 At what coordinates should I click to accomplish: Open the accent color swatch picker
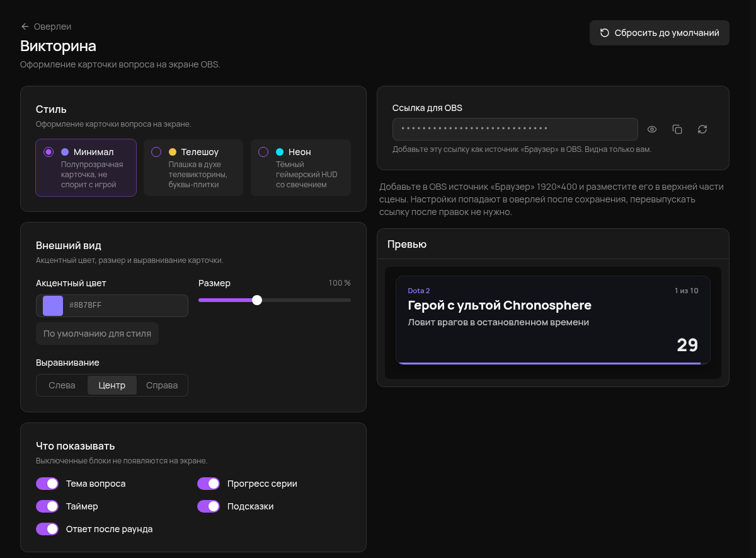click(x=53, y=306)
